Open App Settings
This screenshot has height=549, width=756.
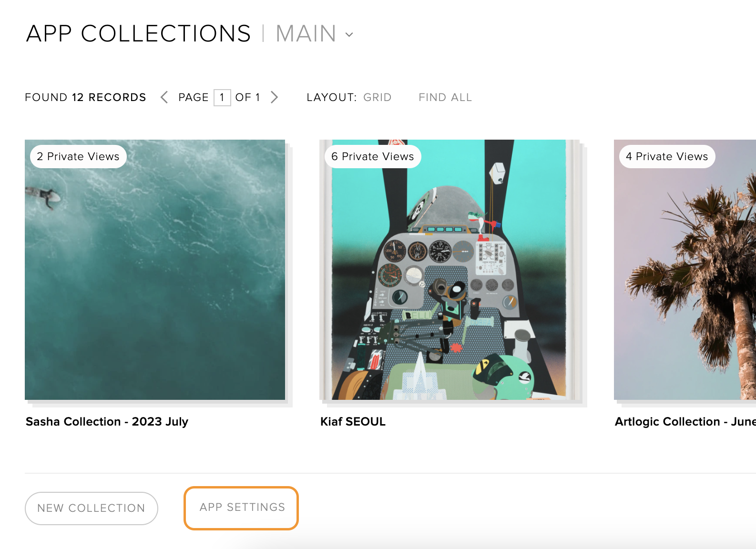241,508
